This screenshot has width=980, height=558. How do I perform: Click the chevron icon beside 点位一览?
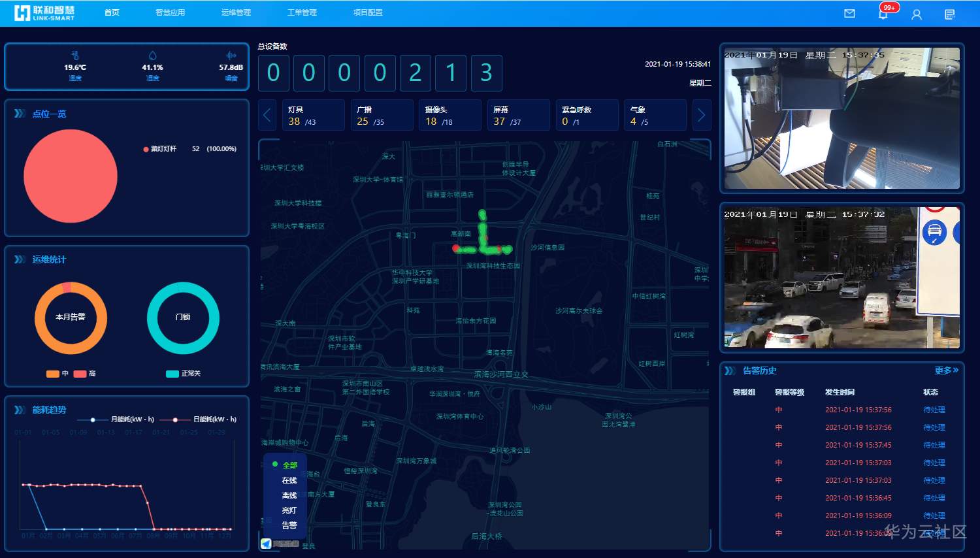(x=20, y=114)
